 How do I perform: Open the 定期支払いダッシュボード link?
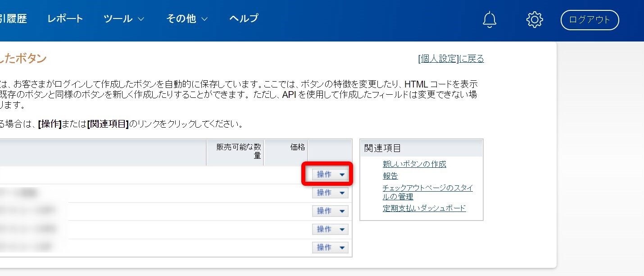click(424, 208)
